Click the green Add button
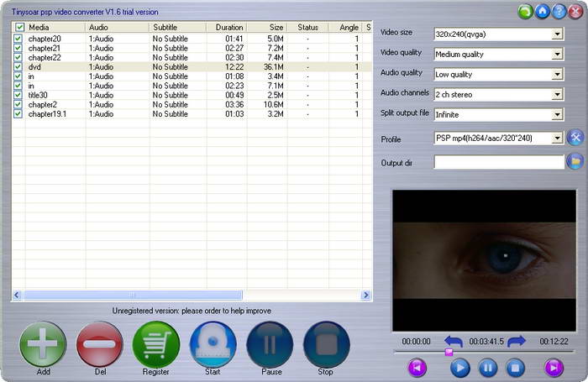Screen dimensions: 588x382 coord(43,344)
